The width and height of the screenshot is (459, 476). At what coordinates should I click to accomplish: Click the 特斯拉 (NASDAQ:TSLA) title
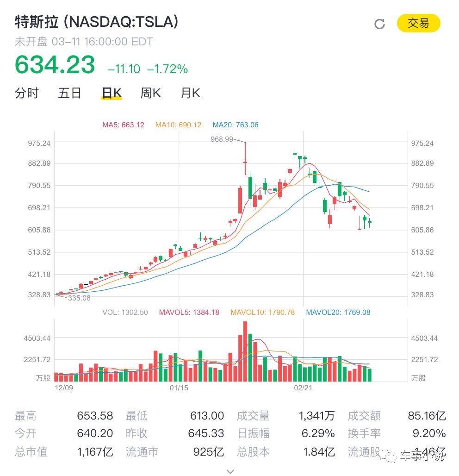(x=96, y=22)
